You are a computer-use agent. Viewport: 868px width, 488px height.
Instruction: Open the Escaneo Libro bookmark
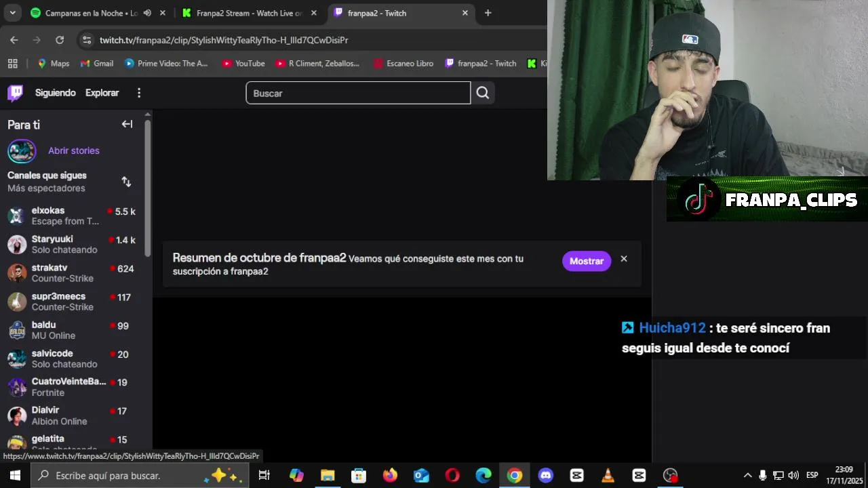pos(403,63)
